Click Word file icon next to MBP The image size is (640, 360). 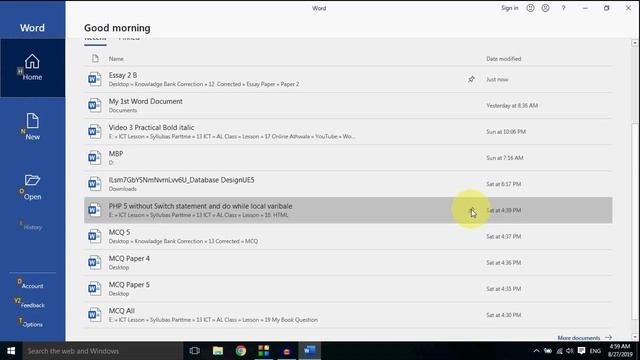click(x=95, y=158)
